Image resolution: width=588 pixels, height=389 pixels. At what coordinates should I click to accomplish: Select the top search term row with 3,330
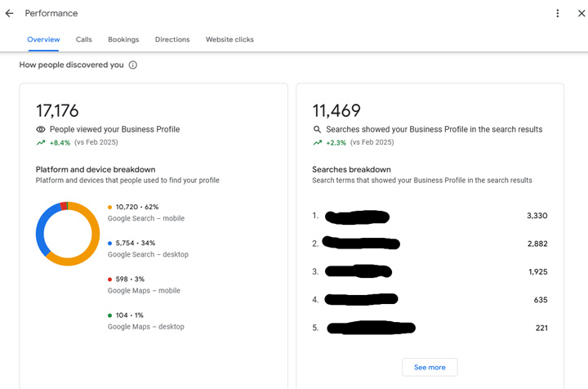tap(429, 216)
